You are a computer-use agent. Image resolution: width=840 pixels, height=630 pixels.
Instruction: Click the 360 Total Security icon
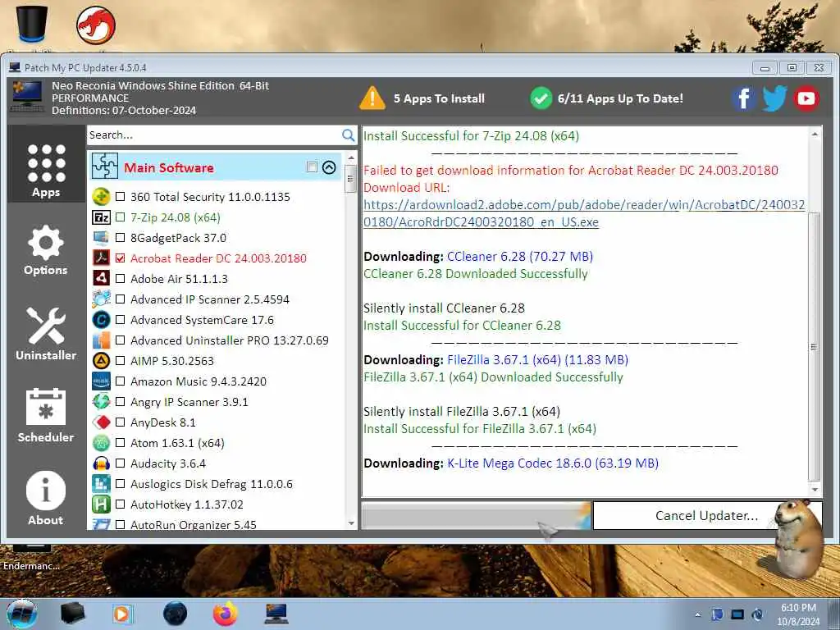(x=101, y=197)
